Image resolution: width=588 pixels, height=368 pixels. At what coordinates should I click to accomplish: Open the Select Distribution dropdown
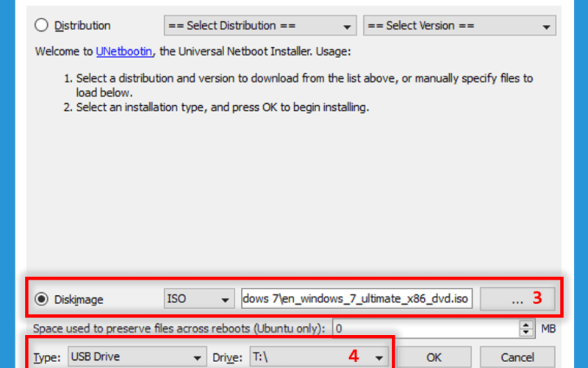click(260, 26)
